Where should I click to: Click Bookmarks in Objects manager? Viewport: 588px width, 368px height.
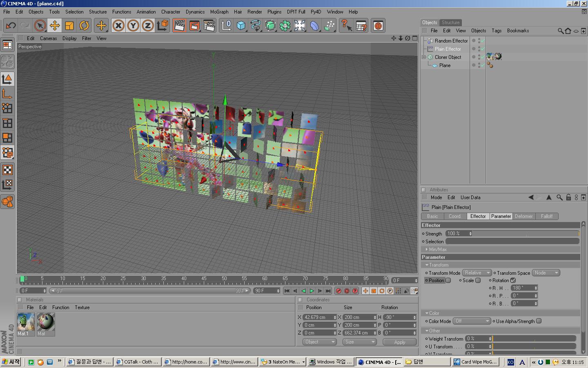pos(518,31)
